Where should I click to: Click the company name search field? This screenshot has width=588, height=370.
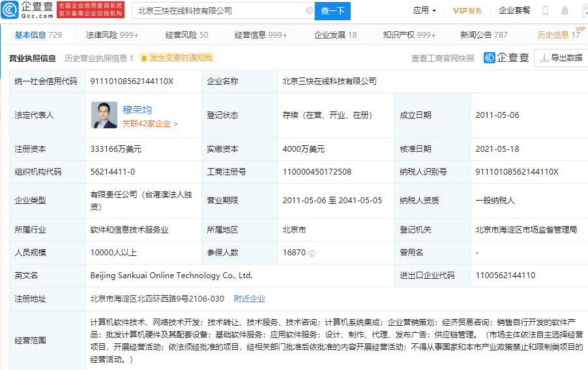[x=218, y=10]
